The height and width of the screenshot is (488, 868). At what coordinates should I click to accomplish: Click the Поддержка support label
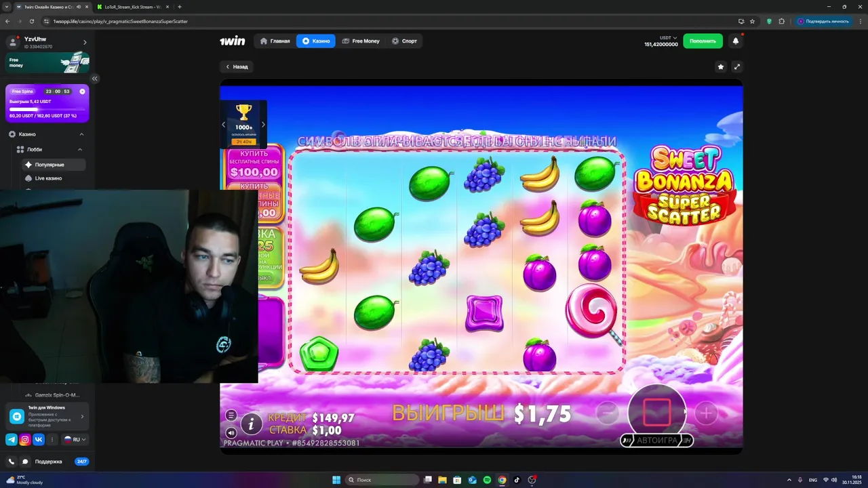click(48, 462)
